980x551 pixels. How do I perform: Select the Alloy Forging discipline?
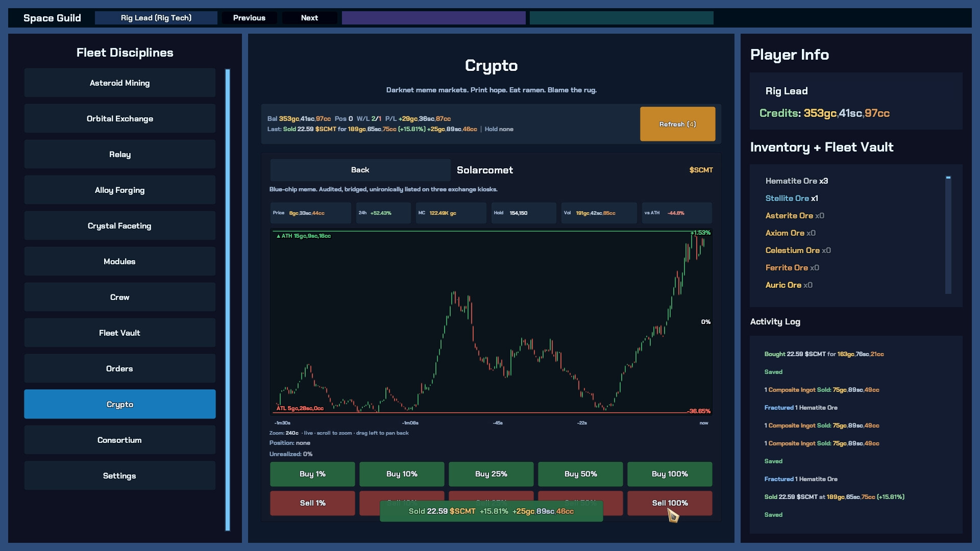tap(119, 190)
